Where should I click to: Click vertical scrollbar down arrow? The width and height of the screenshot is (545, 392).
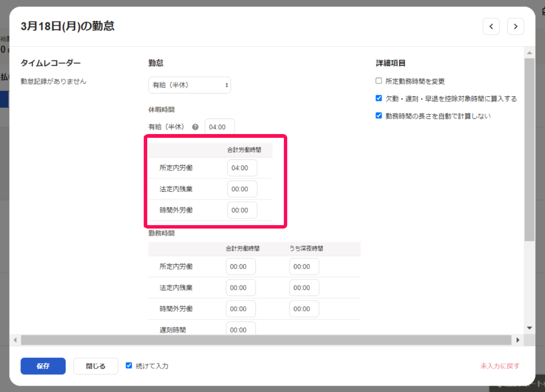tap(529, 327)
